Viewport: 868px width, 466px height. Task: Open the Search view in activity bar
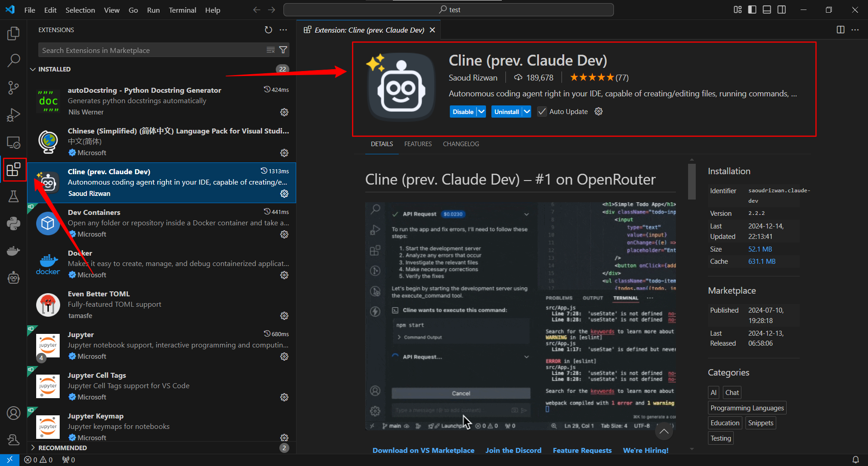point(14,60)
